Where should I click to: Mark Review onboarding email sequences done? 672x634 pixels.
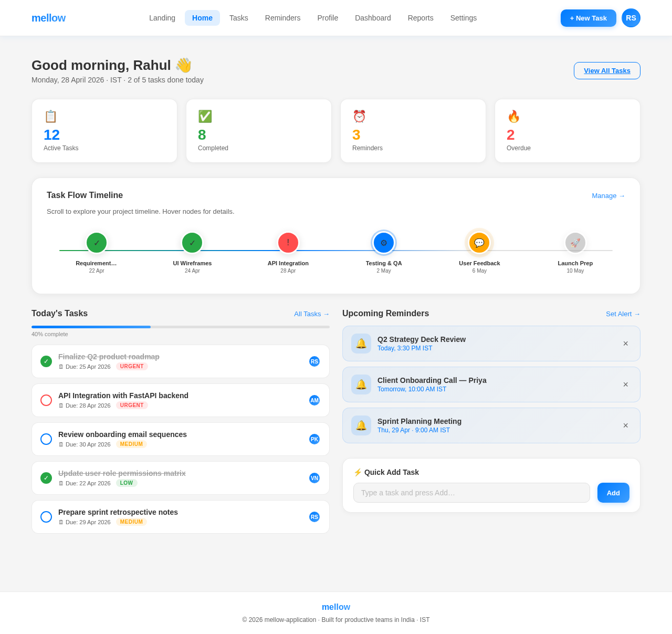[46, 439]
